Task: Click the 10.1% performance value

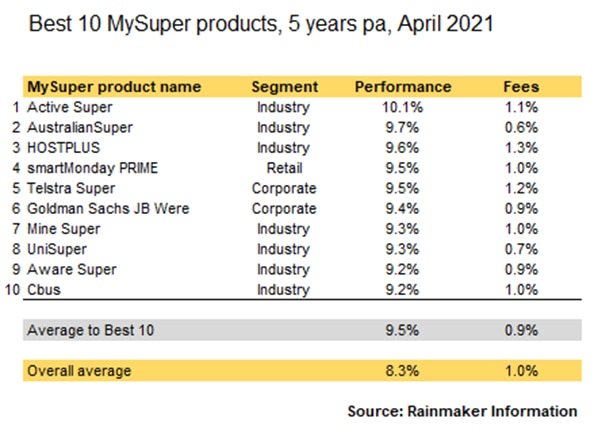Action: [403, 107]
